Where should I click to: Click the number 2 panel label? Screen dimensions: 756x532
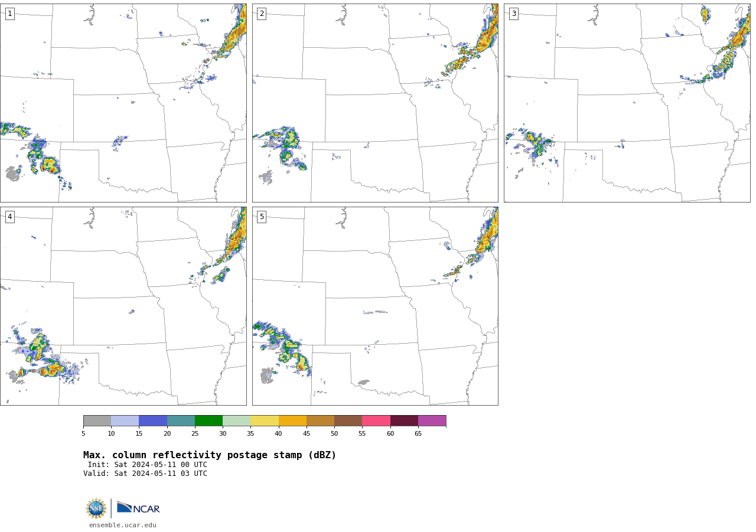[x=262, y=14]
